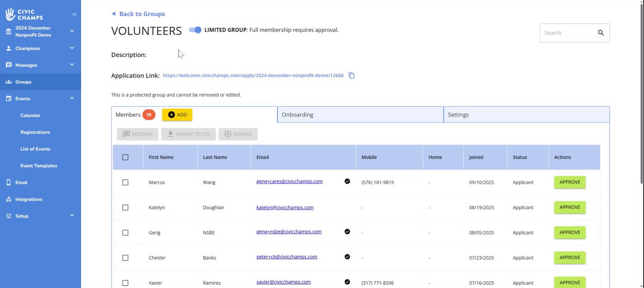The image size is (644, 288).
Task: Click the verified badge beside Marcus's email
Action: (347, 182)
